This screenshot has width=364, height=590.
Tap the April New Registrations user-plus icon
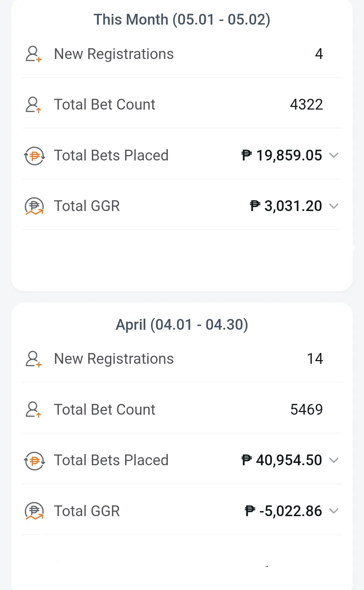[x=34, y=359]
